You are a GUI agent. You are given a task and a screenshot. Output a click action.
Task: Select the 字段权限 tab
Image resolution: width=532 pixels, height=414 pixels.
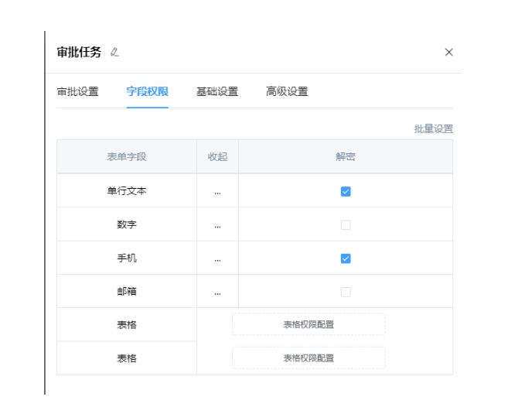pos(148,91)
